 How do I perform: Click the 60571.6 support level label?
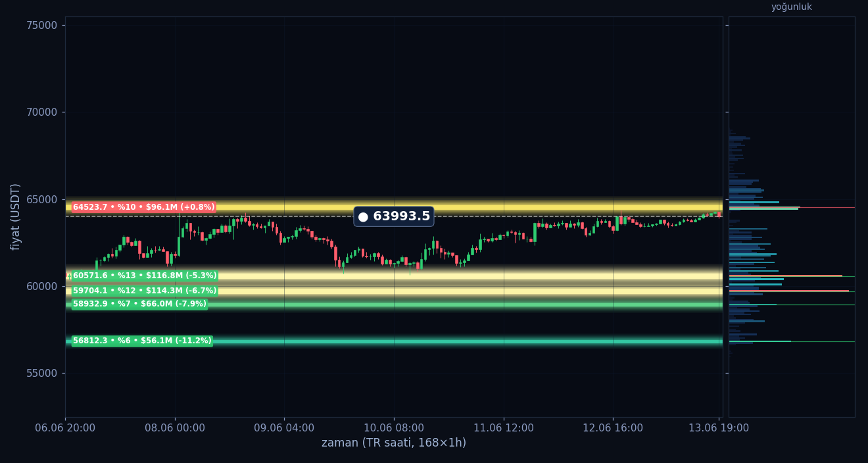tap(145, 276)
